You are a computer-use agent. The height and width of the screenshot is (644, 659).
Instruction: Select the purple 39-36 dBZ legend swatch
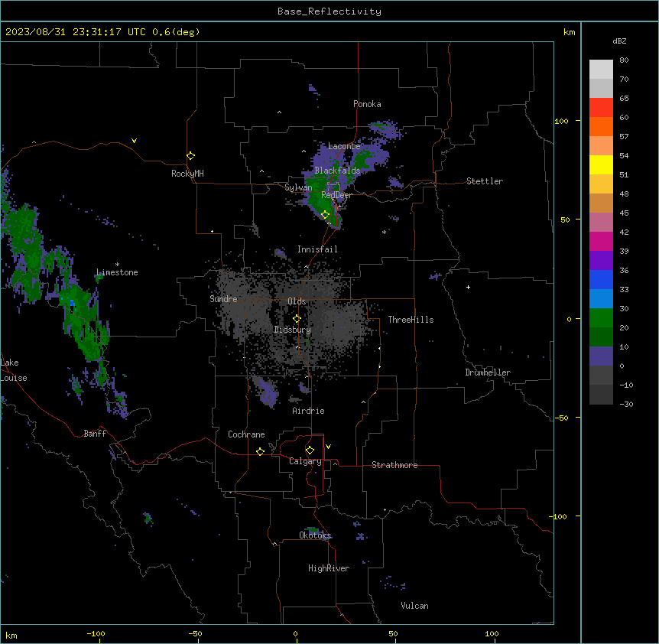[x=601, y=261]
